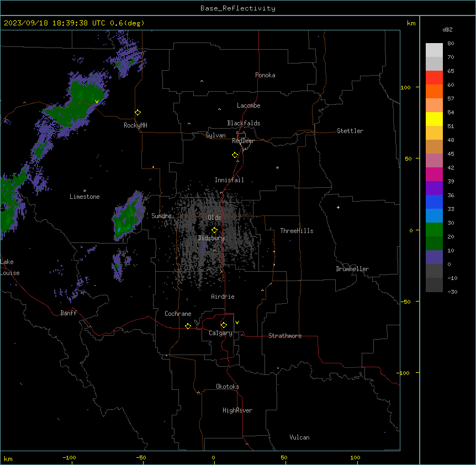The image size is (476, 465).
Task: Click the Innisfail city label
Action: [x=229, y=180]
